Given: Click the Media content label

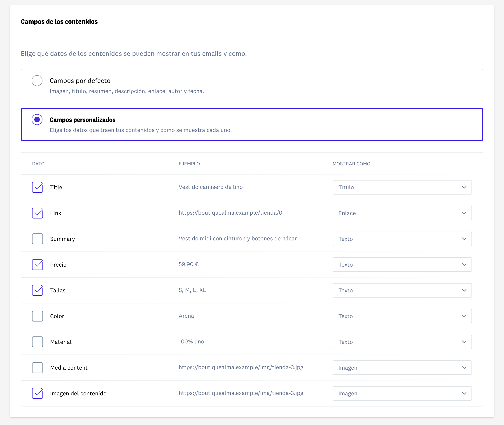Looking at the screenshot, I should (69, 368).
